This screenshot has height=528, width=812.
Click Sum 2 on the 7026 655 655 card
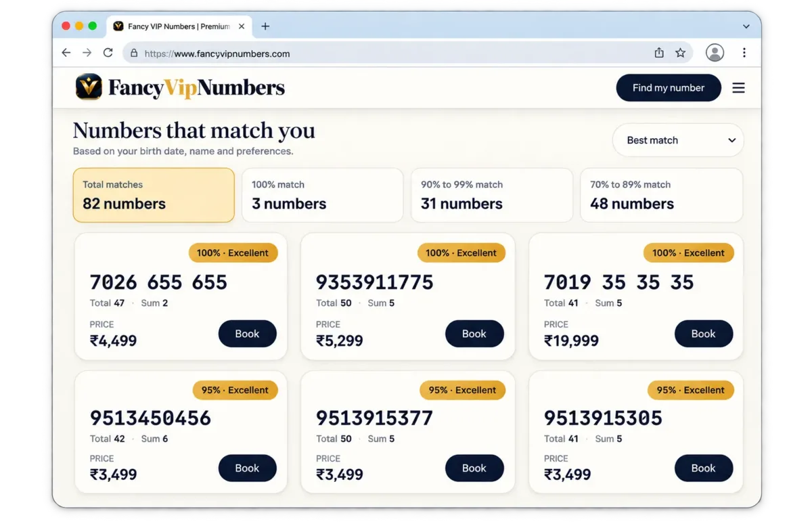(x=154, y=303)
